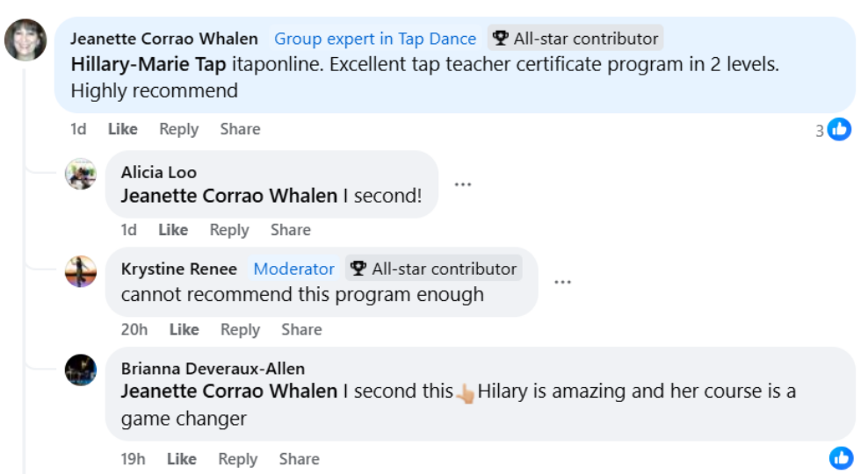The height and width of the screenshot is (474, 868).
Task: Click Brianna Deveraux-Allen's profile avatar
Action: pos(81,370)
